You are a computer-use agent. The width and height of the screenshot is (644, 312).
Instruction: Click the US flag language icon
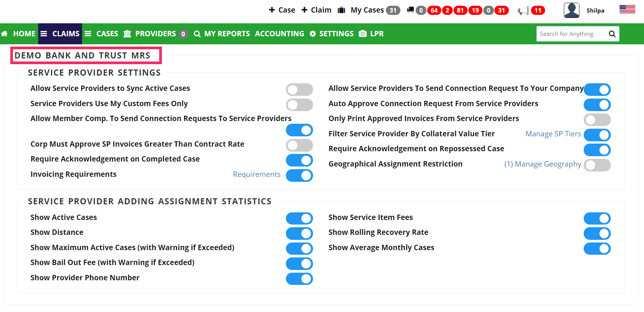627,9
